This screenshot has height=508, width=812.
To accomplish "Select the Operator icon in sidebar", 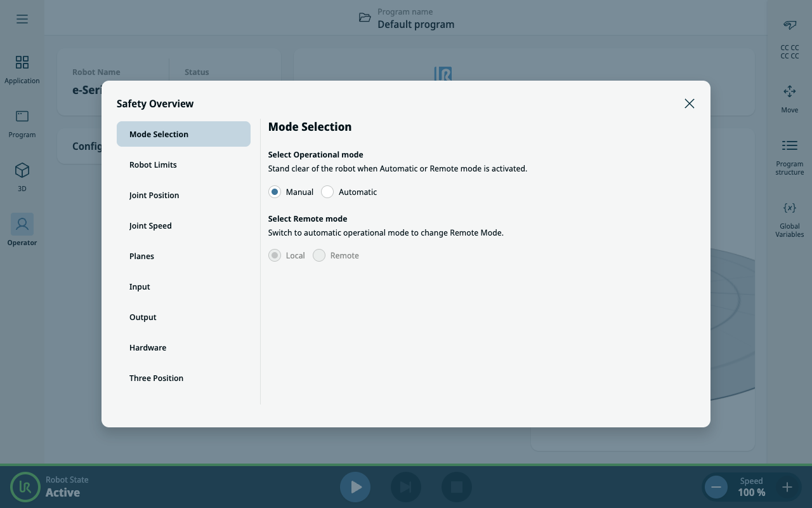I will point(22,224).
